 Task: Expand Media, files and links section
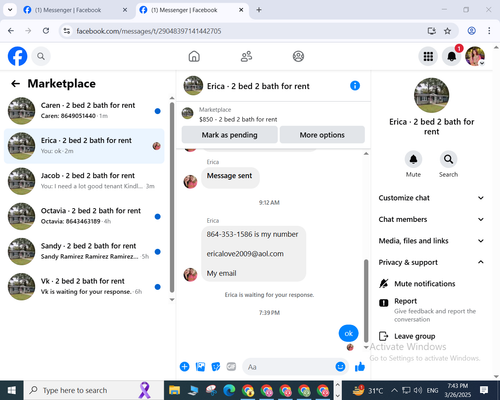(x=432, y=241)
